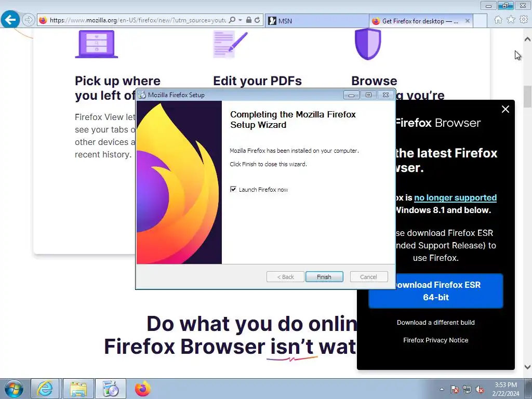Open the Tools gear icon in Internet Explorer
This screenshot has width=532, height=399.
click(524, 20)
